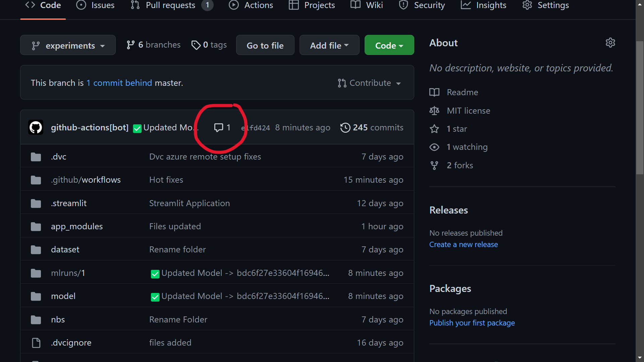This screenshot has height=362, width=644.
Task: Expand the Contribute dropdown
Action: tap(369, 83)
